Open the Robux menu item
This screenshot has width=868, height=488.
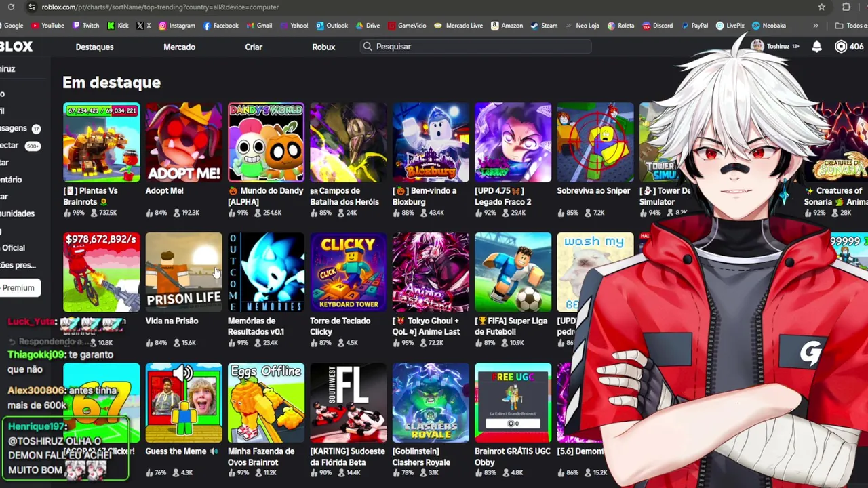tap(323, 47)
